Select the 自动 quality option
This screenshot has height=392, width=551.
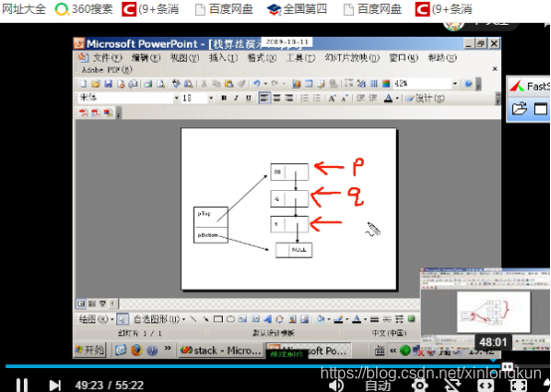pos(378,386)
